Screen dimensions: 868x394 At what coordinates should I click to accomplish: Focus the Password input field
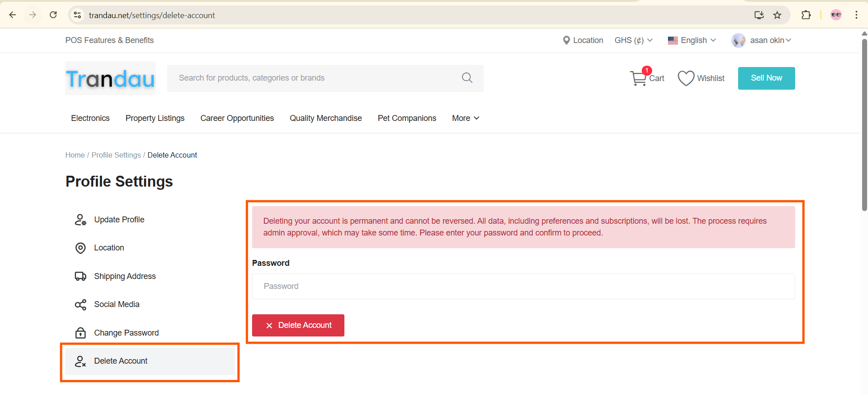coord(523,286)
